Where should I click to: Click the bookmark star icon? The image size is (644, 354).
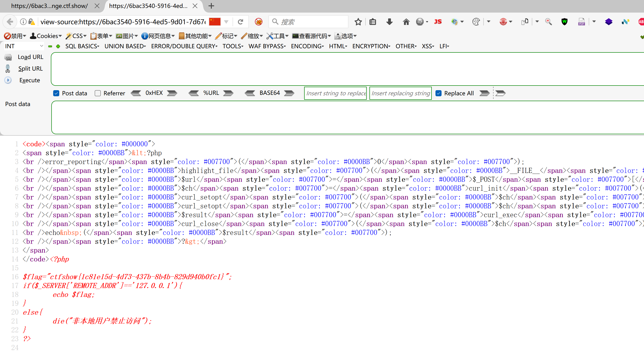click(x=358, y=22)
